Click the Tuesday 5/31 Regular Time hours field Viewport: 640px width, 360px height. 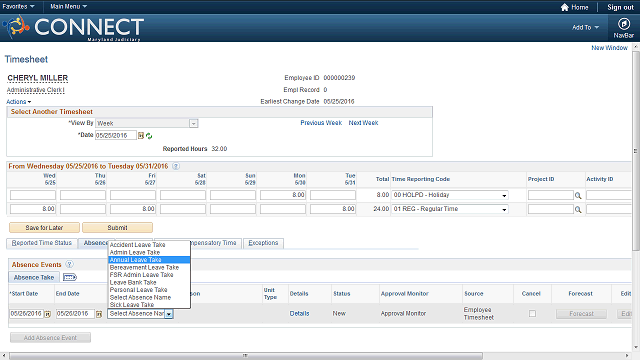point(333,209)
